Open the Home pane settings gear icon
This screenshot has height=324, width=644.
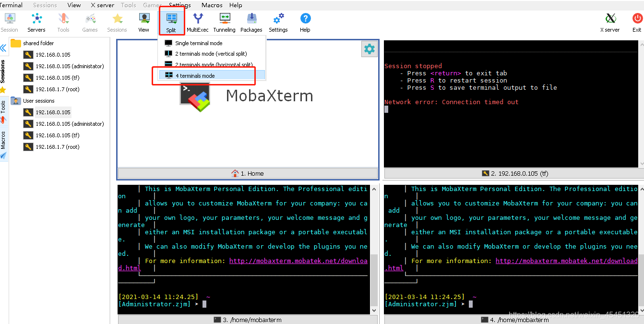tap(370, 49)
